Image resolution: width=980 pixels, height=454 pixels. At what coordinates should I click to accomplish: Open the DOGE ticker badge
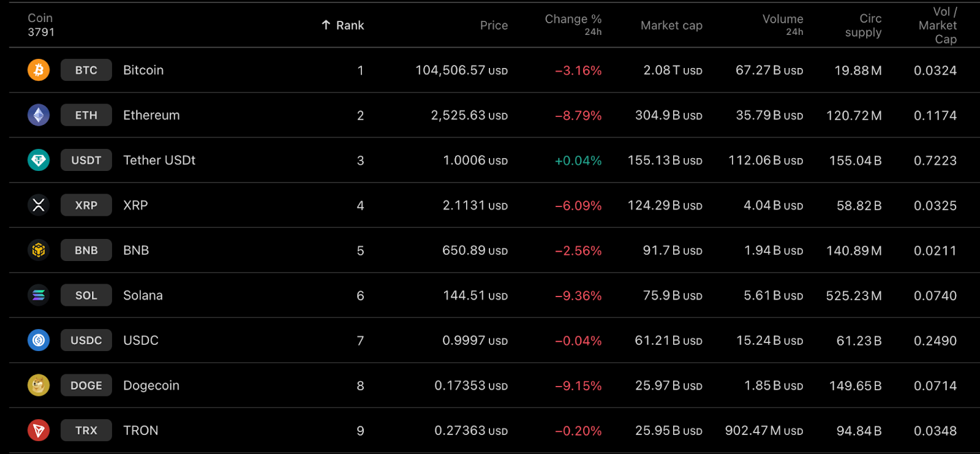[86, 385]
